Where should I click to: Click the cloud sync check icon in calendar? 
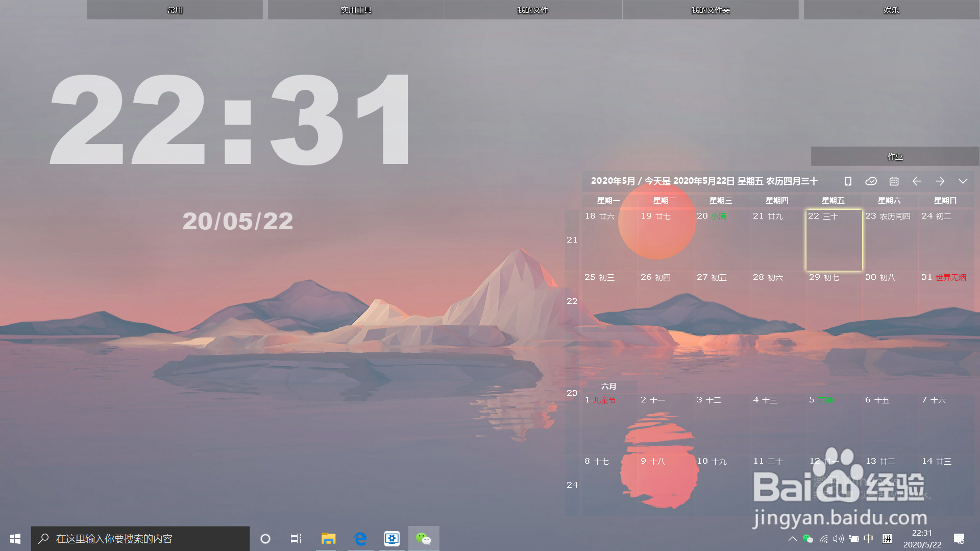pos(871,181)
